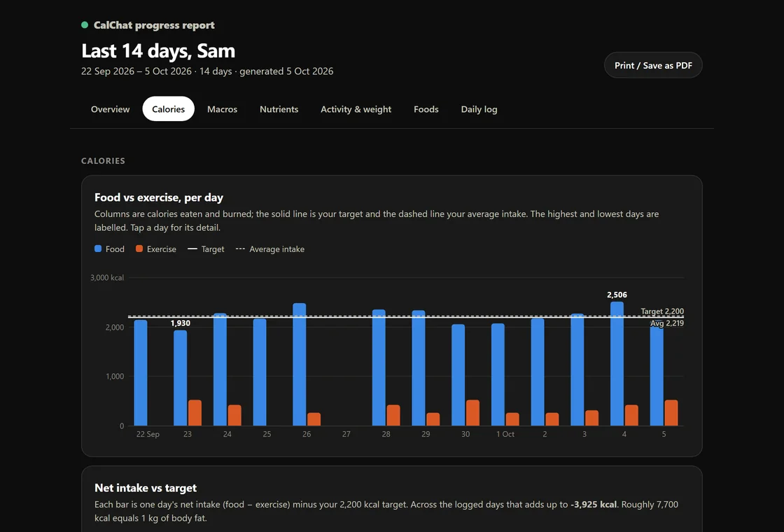This screenshot has height=532, width=784.
Task: Click the "2,506" highest day label
Action: click(x=617, y=295)
